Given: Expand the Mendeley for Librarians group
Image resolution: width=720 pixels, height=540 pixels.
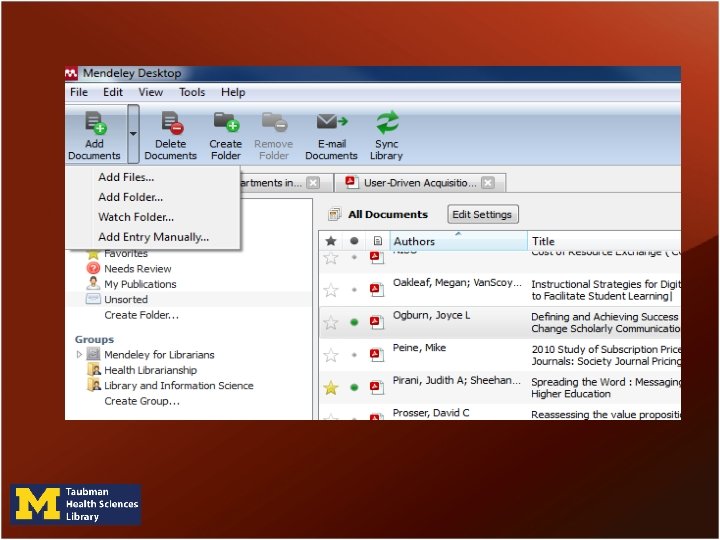Looking at the screenshot, I should 79,354.
